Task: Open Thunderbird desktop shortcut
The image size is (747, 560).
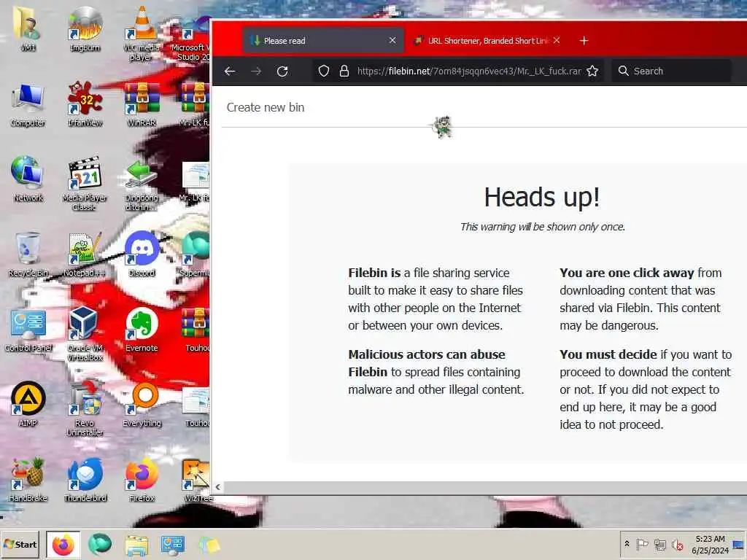Action: pos(85,479)
